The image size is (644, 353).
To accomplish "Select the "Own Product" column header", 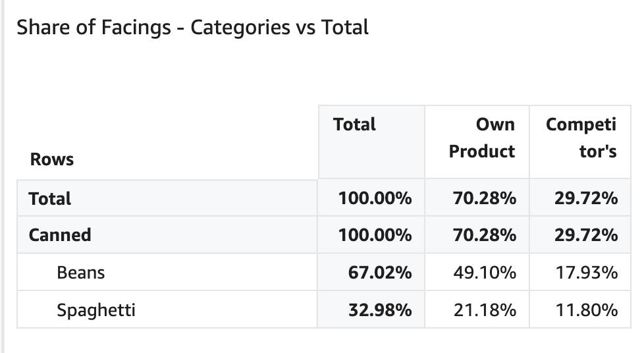I will pyautogui.click(x=482, y=138).
